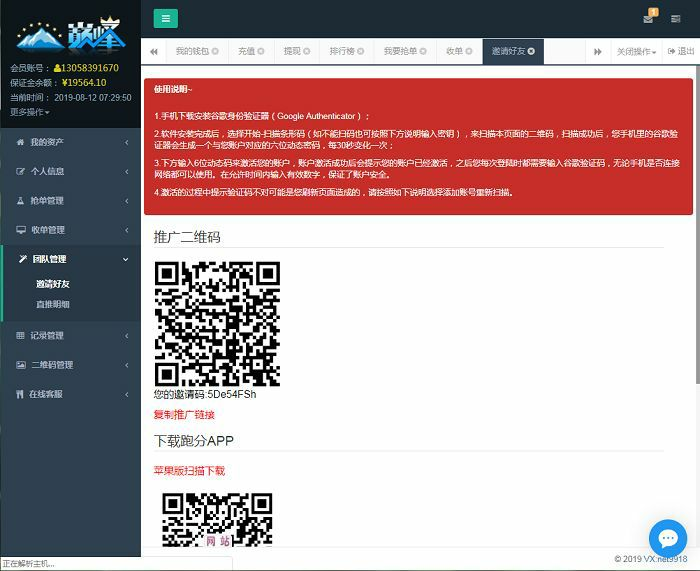Expand the 收单管理 menu chevron

coord(127,230)
